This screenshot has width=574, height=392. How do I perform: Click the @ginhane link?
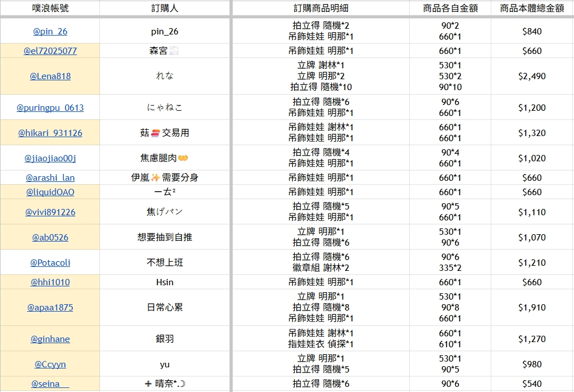(x=50, y=339)
